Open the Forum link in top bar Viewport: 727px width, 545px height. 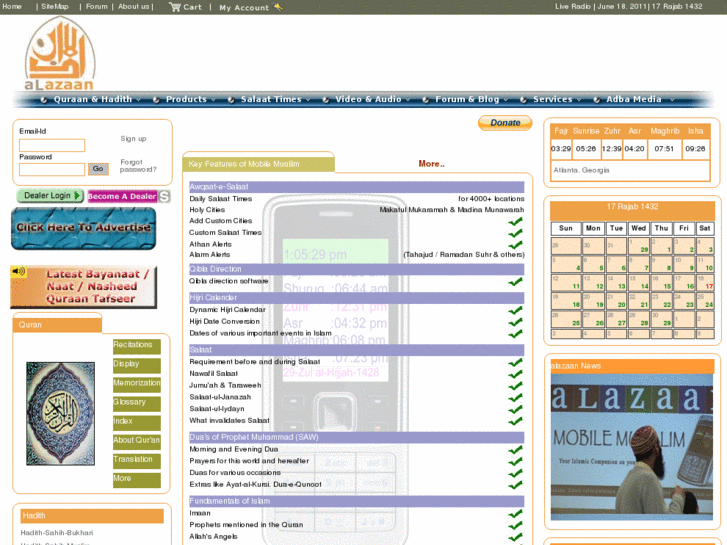[96, 6]
